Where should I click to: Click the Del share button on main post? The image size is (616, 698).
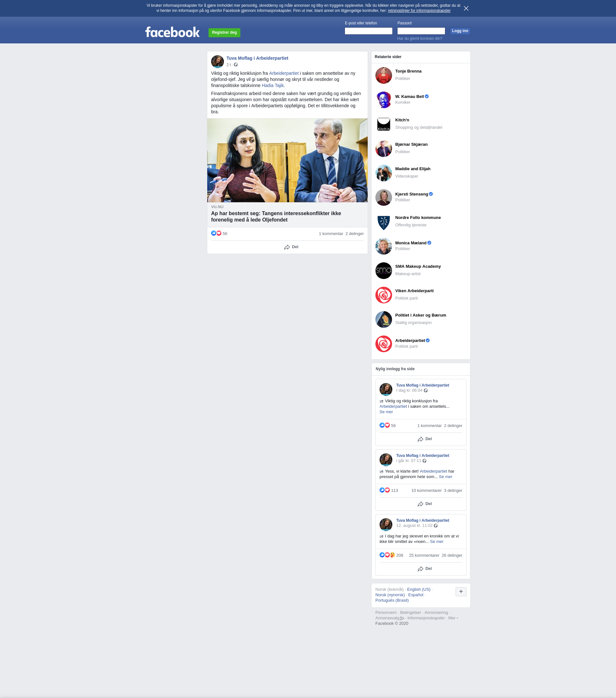[291, 247]
